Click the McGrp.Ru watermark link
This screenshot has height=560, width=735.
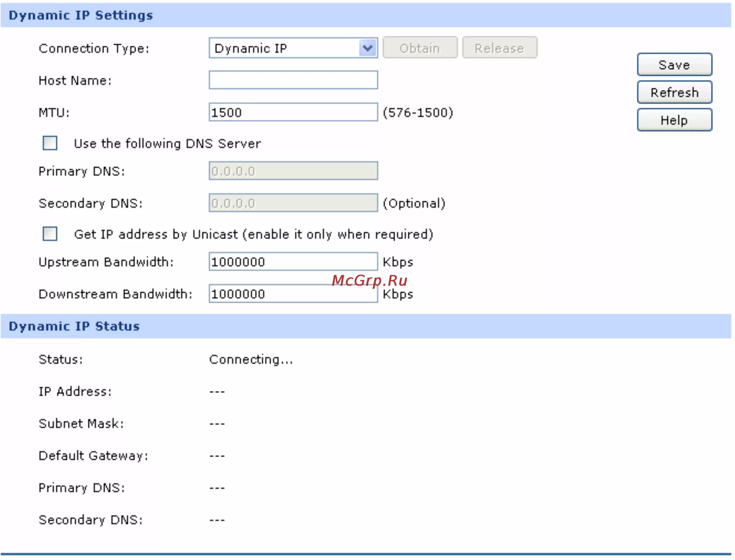pos(370,281)
